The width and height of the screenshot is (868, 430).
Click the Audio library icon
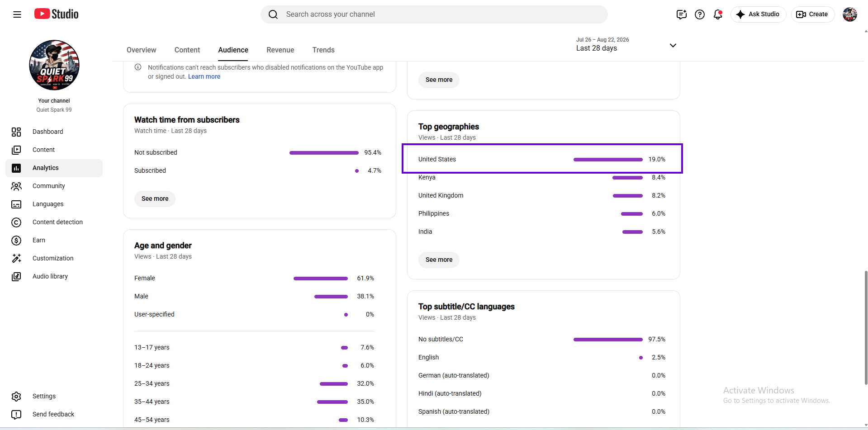16,276
